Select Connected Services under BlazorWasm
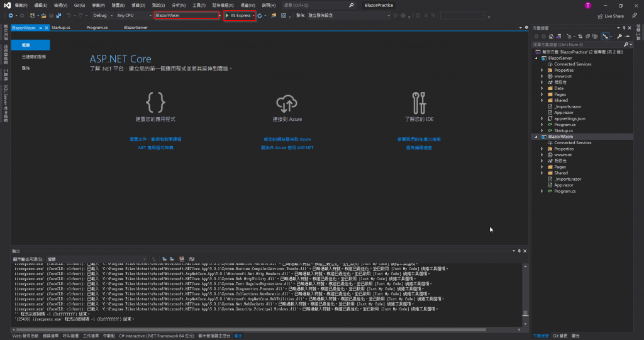Viewport: 644px width, 340px height. [x=572, y=143]
